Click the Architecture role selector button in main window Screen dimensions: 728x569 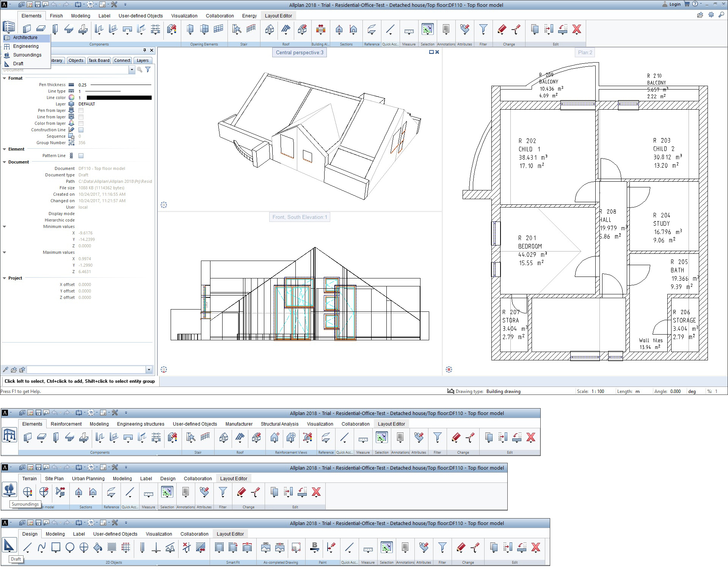pyautogui.click(x=8, y=27)
